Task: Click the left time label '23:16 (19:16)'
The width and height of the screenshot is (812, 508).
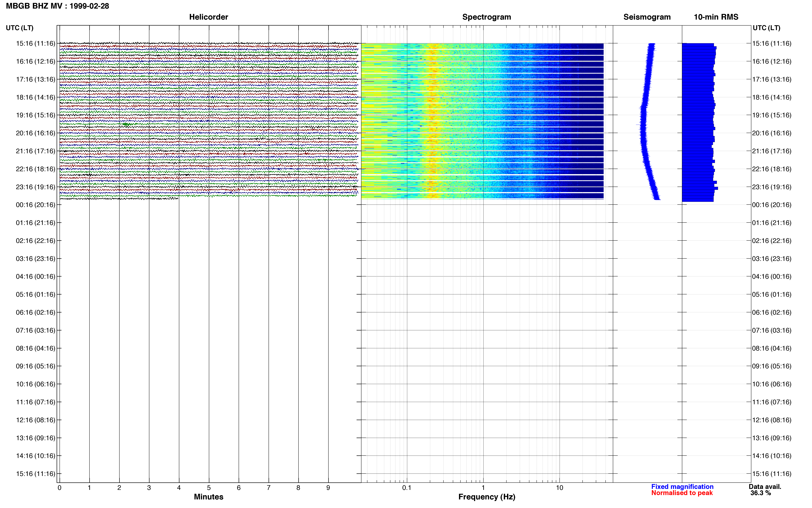Action: pos(36,187)
